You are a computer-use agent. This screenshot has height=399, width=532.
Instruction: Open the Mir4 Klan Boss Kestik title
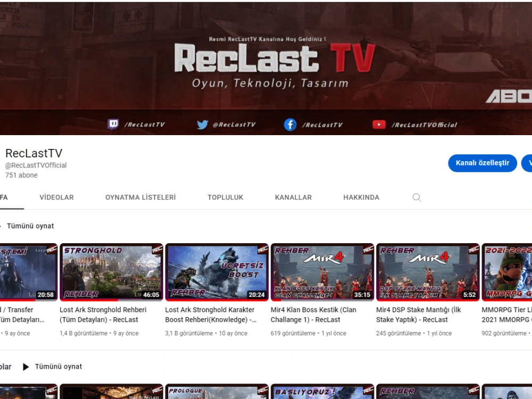[x=313, y=314]
